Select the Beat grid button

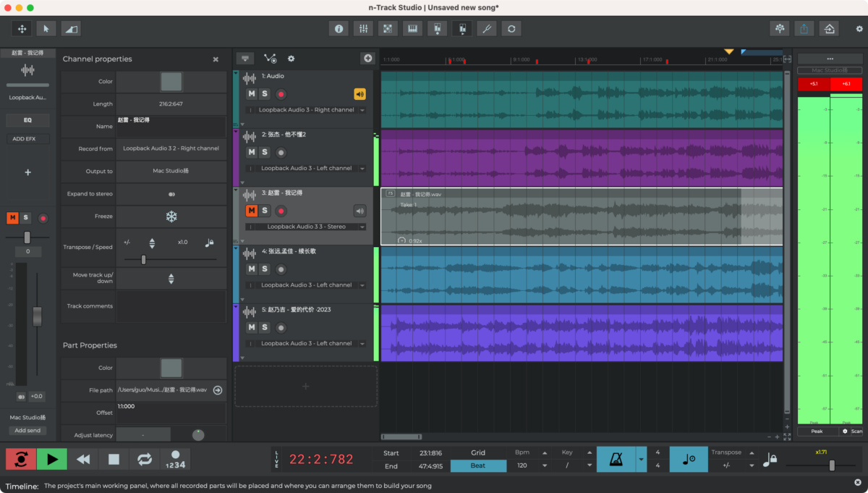click(478, 465)
